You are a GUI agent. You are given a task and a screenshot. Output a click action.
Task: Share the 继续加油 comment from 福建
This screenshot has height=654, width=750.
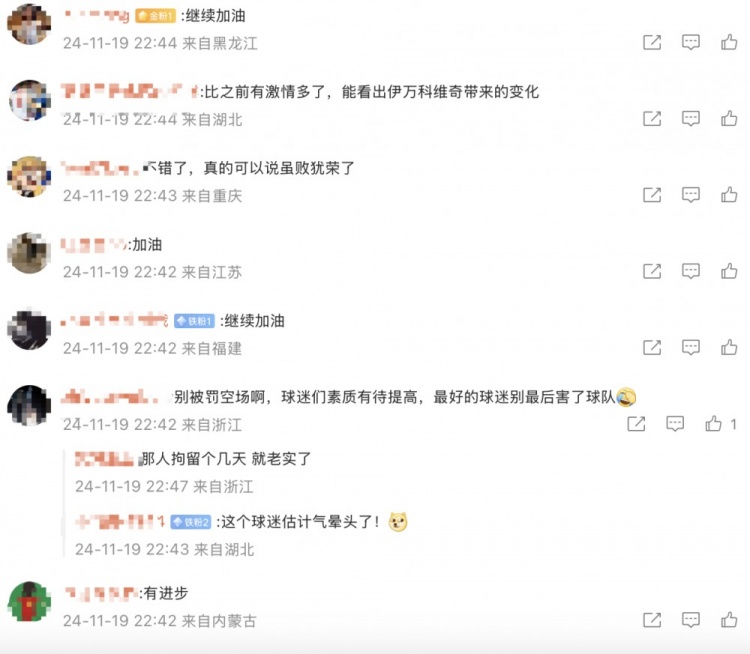coord(652,347)
